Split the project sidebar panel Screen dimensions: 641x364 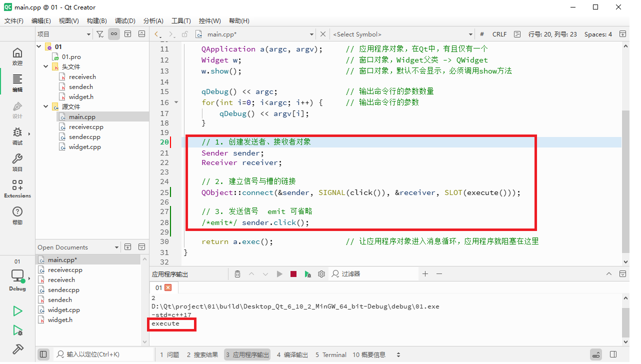tap(128, 34)
